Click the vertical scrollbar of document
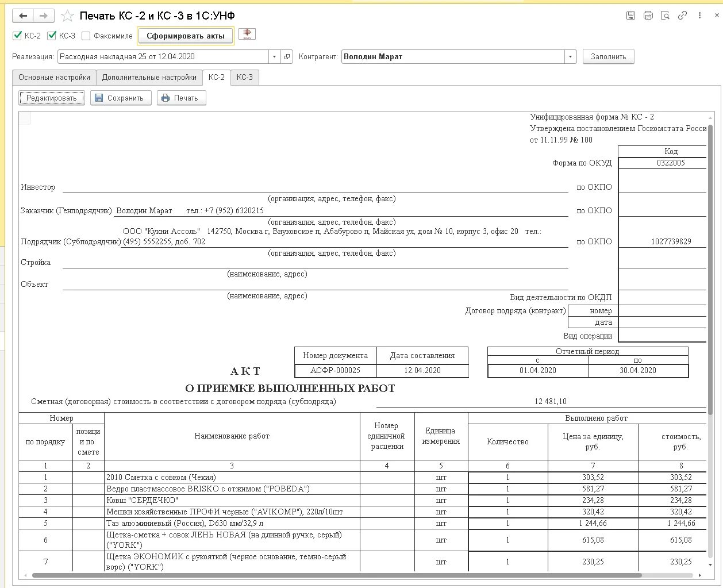The image size is (723, 588). pyautogui.click(x=710, y=270)
